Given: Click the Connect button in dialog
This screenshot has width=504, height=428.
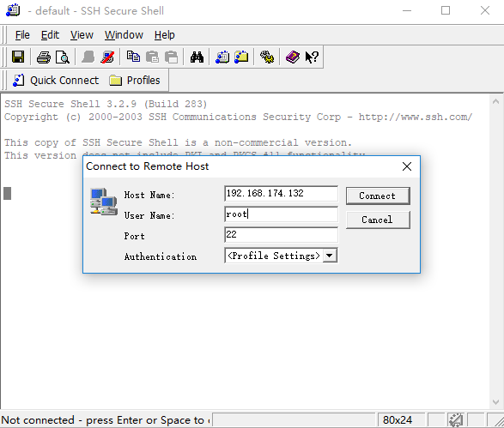Looking at the screenshot, I should click(x=378, y=196).
